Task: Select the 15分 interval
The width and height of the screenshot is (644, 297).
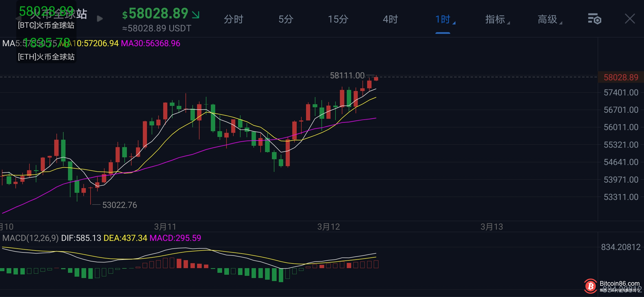Action: tap(338, 19)
